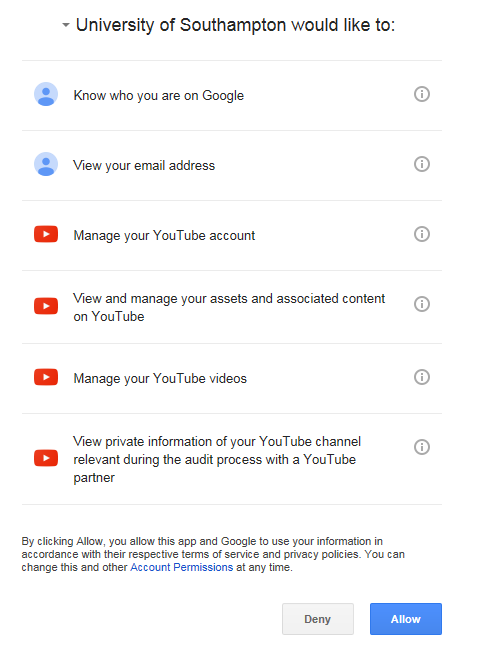
Task: Click the profile icon beside Know who you are
Action: click(46, 94)
